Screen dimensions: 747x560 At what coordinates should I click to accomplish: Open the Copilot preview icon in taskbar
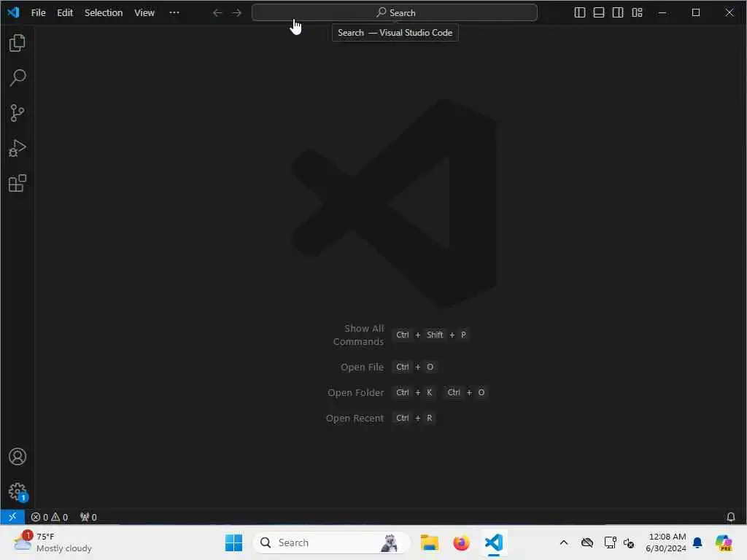point(724,542)
